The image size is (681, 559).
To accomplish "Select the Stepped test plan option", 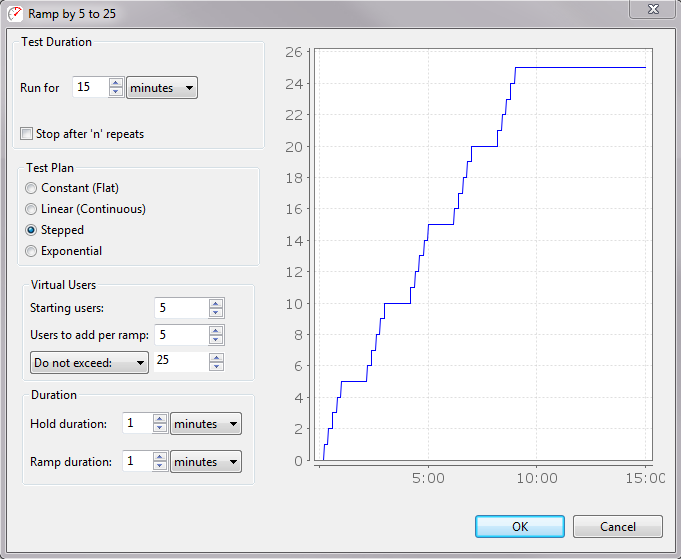I will click(31, 230).
